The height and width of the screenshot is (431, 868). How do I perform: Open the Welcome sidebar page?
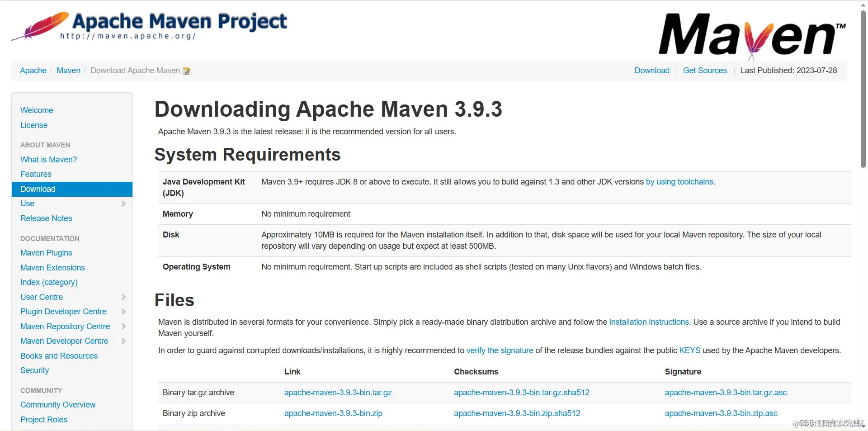click(x=37, y=110)
